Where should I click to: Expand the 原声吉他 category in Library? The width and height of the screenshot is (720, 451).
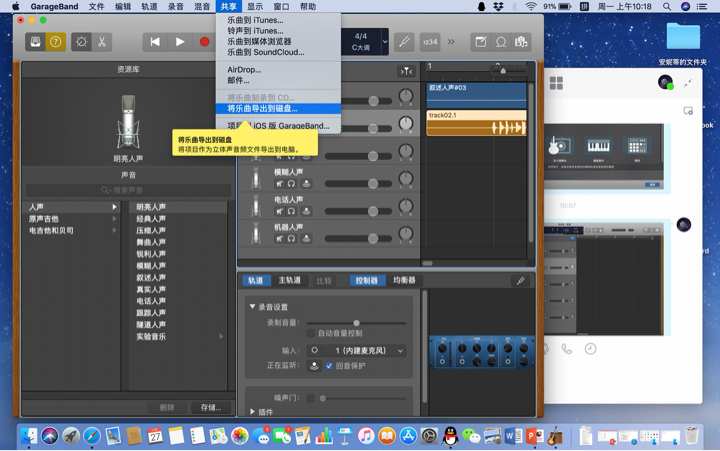(114, 219)
